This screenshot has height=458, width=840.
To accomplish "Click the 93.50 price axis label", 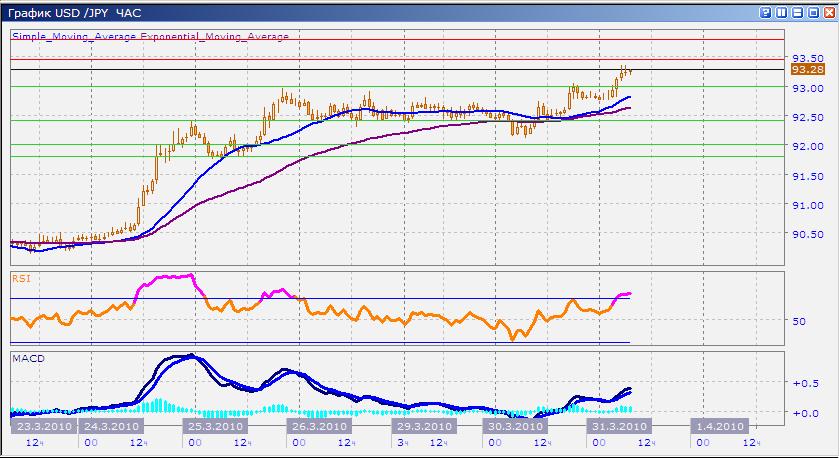I will [807, 58].
